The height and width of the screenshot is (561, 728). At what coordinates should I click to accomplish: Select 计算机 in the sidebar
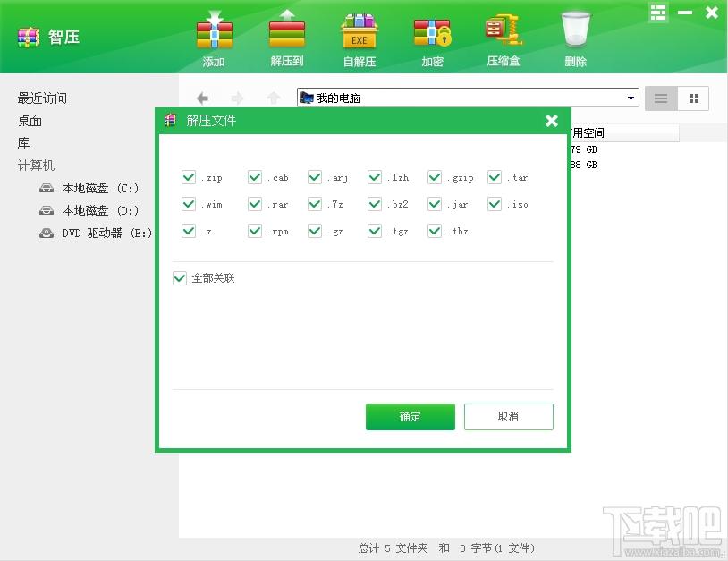[x=36, y=165]
